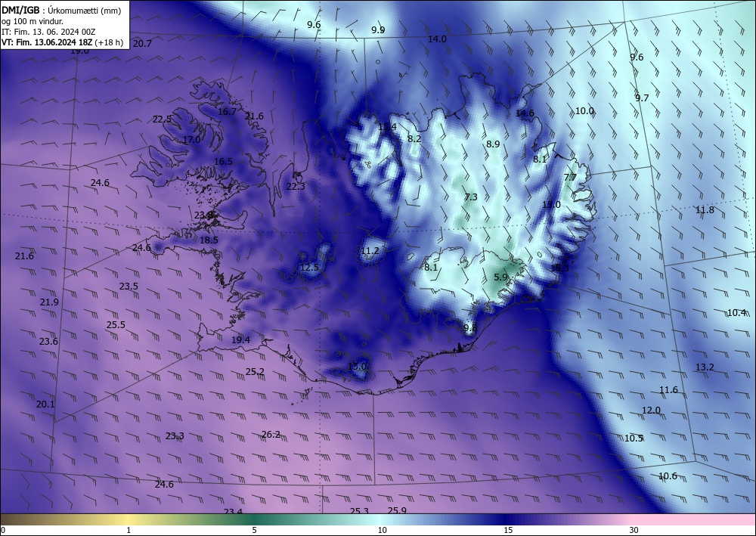
Task: Click the 22.3 value on the map
Action: (296, 187)
